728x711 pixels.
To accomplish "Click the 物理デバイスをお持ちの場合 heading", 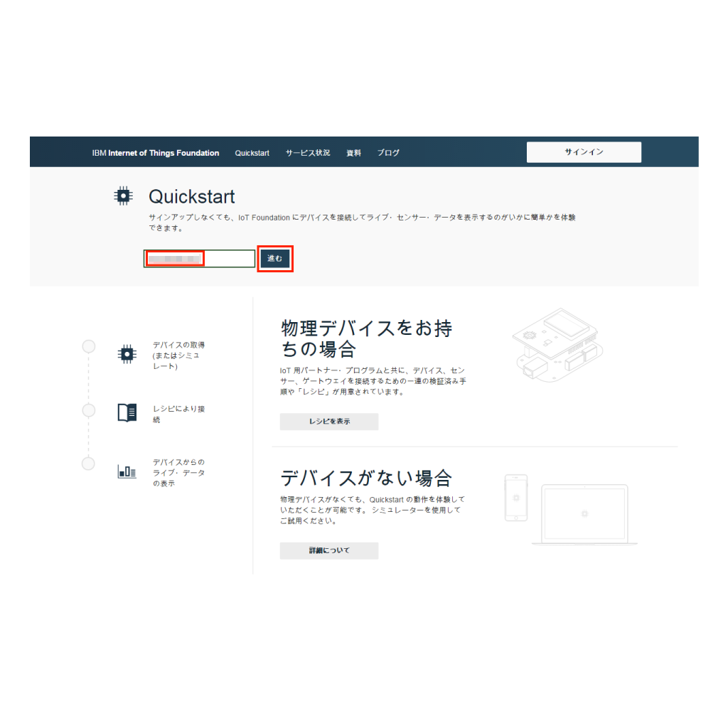I will click(x=366, y=338).
